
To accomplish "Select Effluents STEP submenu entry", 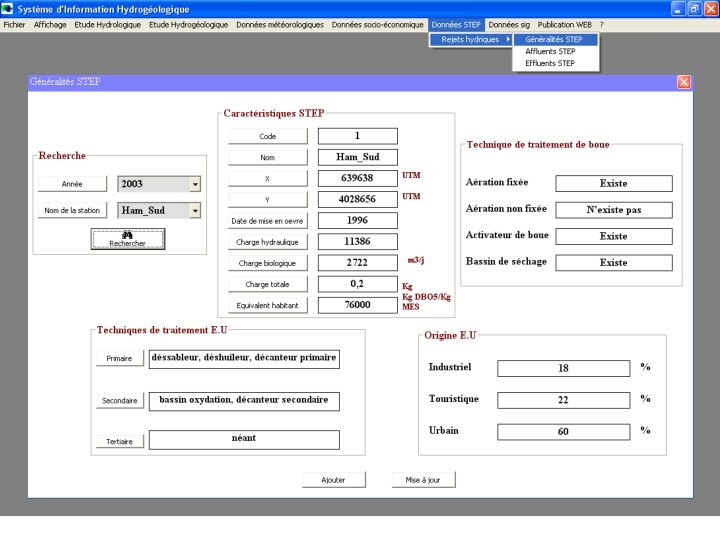I will [556, 63].
